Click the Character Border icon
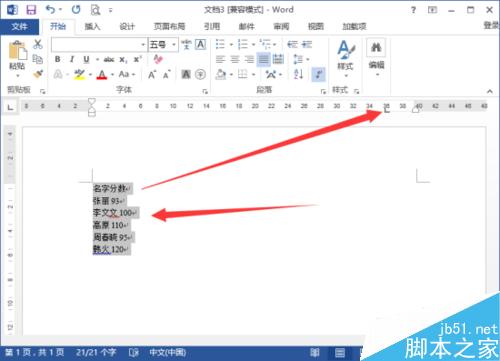Image resolution: width=500 pixels, height=361 pixels. (x=200, y=44)
